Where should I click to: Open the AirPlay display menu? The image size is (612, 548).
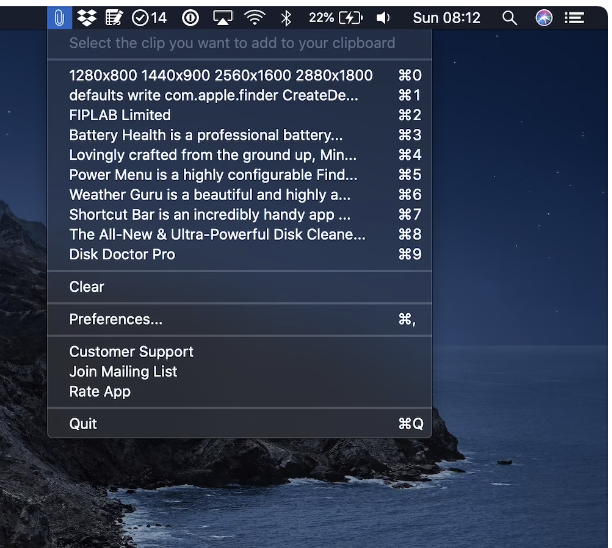pos(222,18)
